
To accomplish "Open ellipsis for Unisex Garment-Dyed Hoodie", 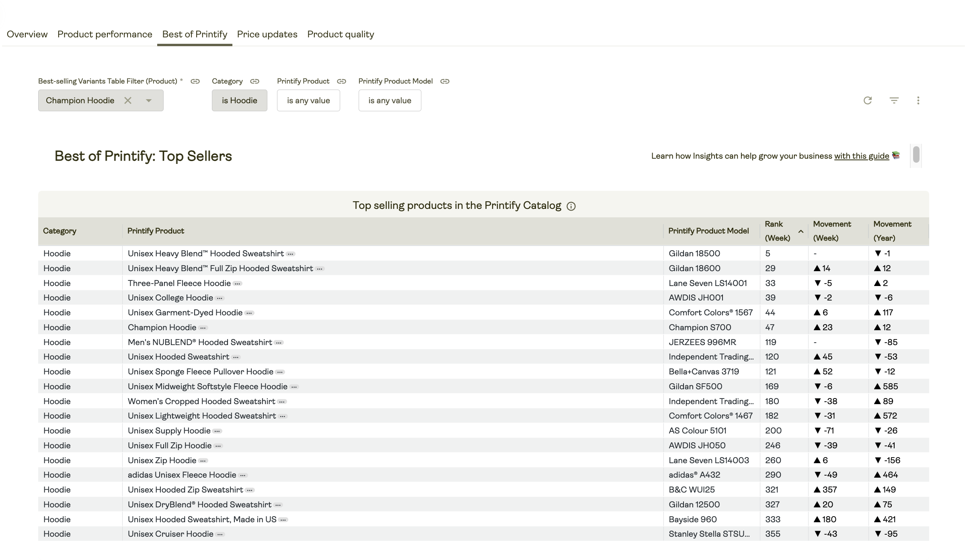I will [x=249, y=313].
